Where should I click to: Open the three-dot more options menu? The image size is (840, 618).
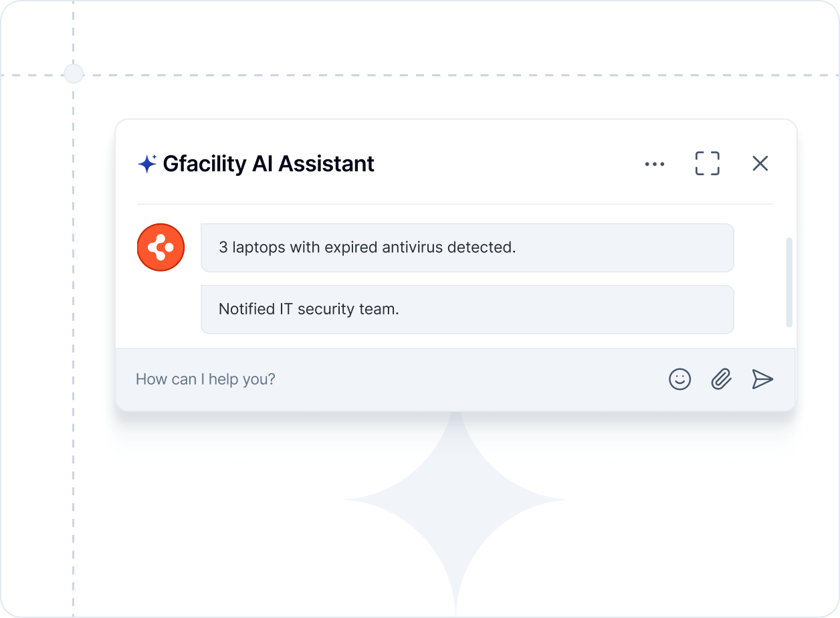654,164
